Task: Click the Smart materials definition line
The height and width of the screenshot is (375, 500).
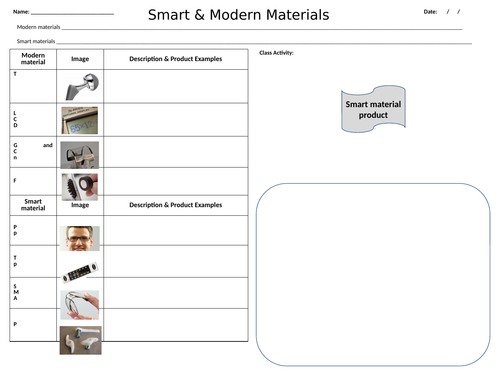Action: coord(264,41)
